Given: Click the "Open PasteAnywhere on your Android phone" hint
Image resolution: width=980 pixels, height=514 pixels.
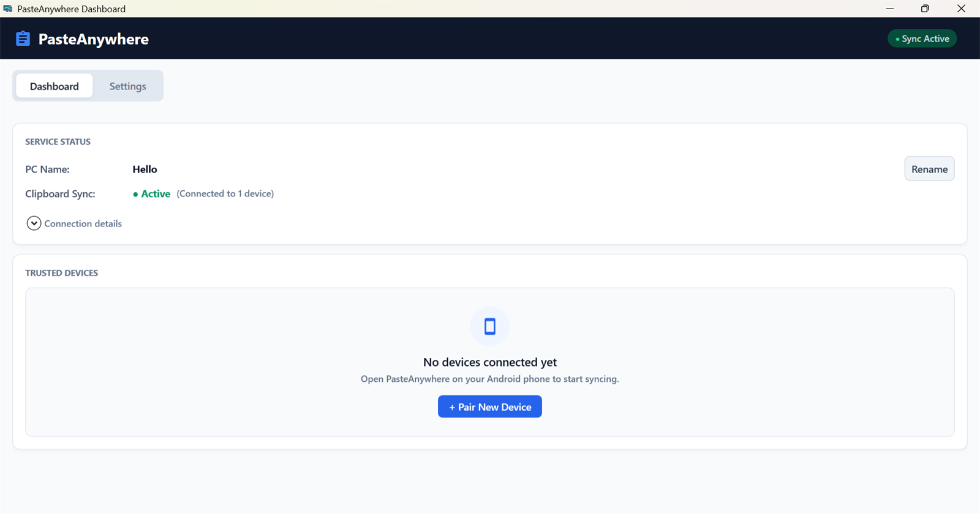Looking at the screenshot, I should click(490, 379).
